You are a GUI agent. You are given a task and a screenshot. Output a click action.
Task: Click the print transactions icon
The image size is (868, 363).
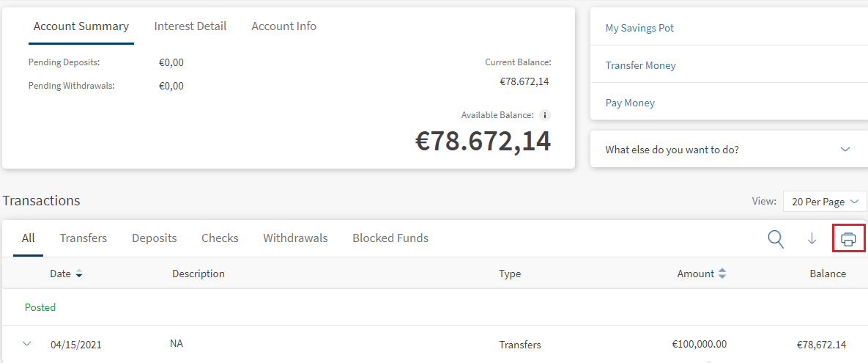[x=848, y=239]
